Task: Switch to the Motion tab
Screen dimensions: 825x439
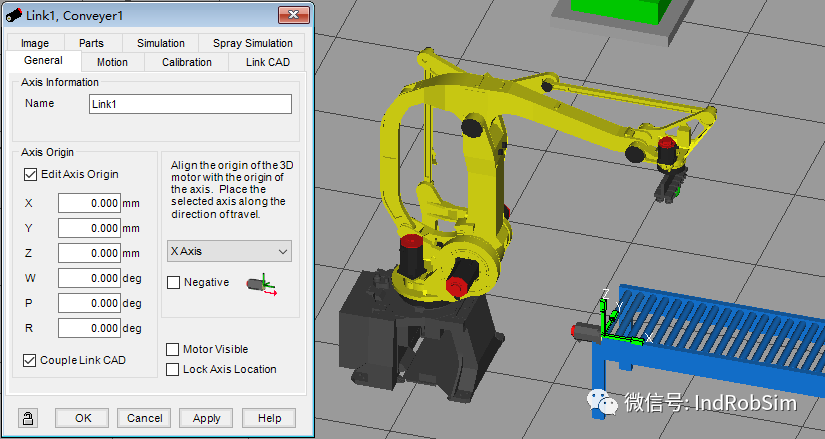Action: [113, 62]
